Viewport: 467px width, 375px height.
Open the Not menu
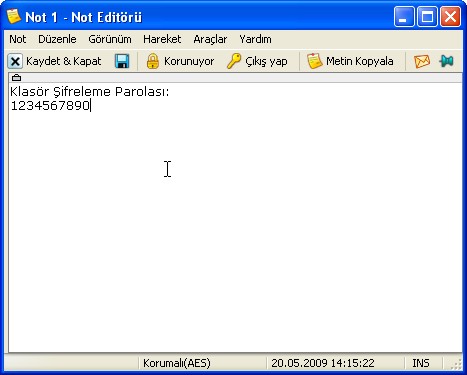click(x=18, y=39)
